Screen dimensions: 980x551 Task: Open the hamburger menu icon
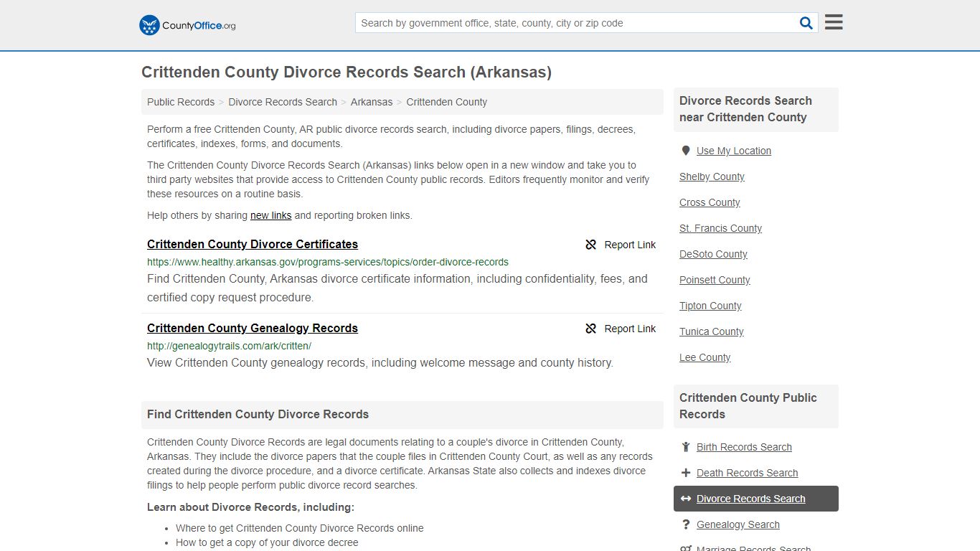coord(834,22)
